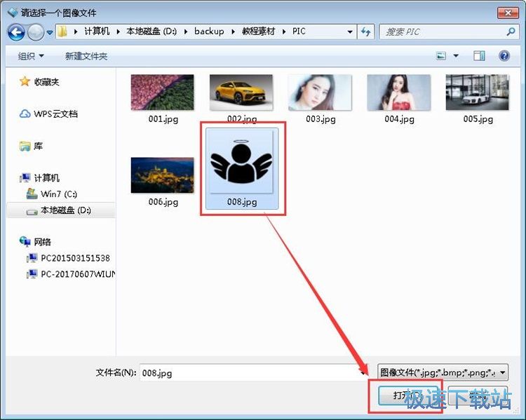Click the library icon beside 库
Viewport: 526px width, 420px height.
tap(25, 146)
